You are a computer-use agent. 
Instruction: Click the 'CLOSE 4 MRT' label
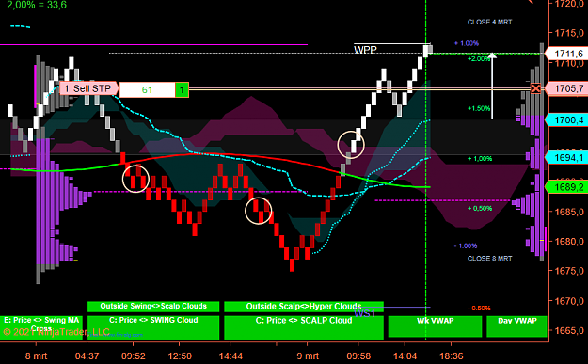[x=489, y=23]
